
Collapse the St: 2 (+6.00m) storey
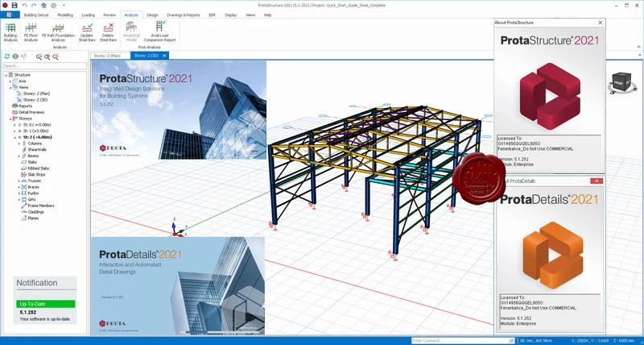[x=14, y=137]
